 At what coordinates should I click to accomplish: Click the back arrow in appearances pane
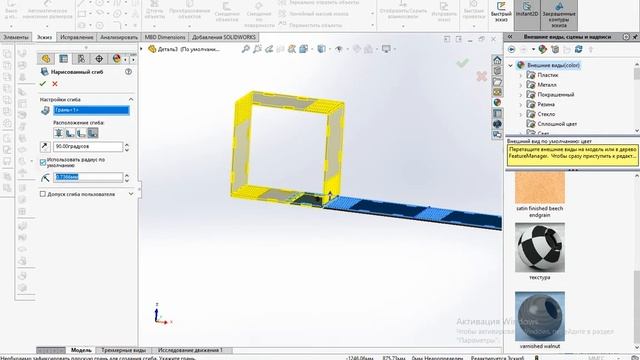pos(511,49)
